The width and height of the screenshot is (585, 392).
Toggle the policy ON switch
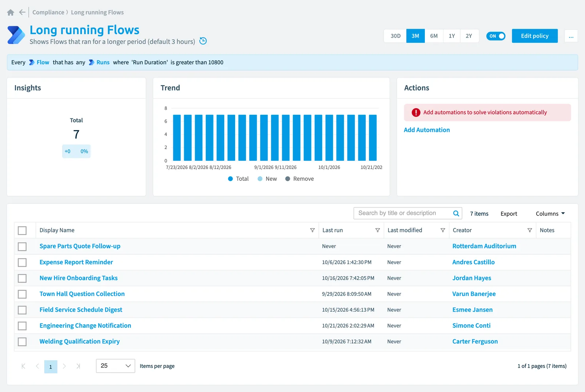pyautogui.click(x=496, y=36)
